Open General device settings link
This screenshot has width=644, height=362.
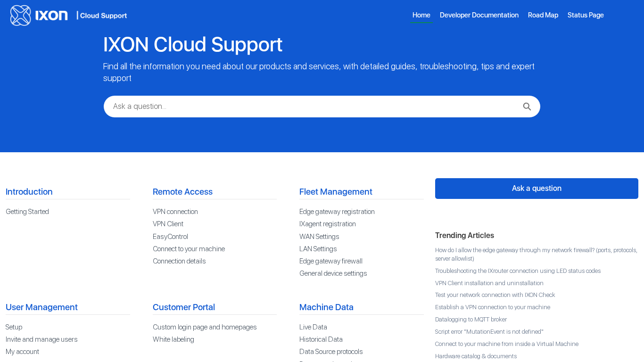click(333, 273)
